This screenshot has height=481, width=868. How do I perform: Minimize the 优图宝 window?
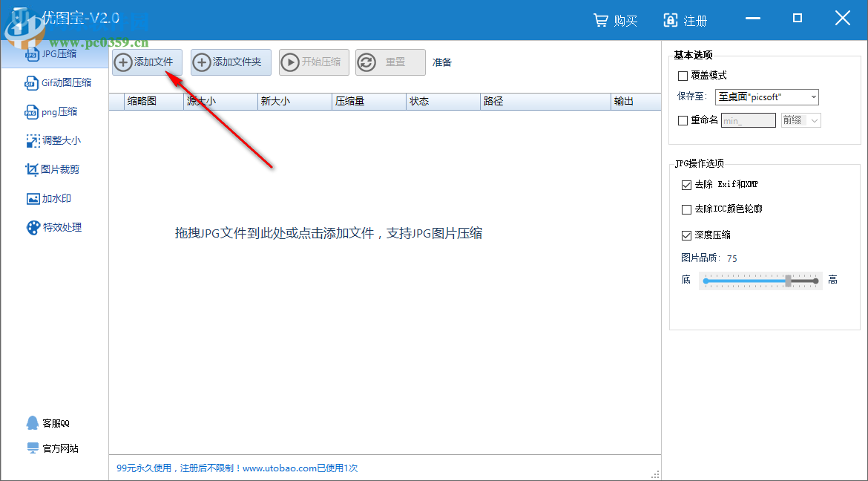coord(753,19)
